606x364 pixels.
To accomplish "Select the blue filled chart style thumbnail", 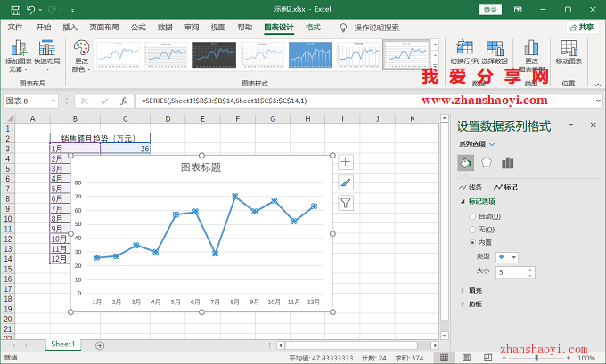I will (310, 55).
